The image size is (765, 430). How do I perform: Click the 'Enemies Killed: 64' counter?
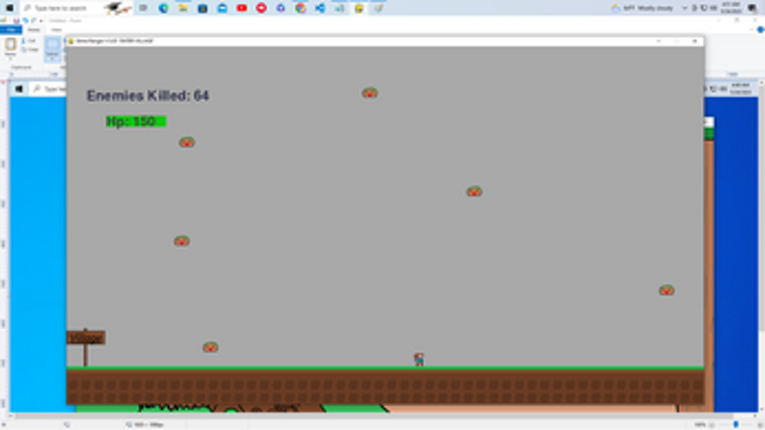(x=148, y=96)
